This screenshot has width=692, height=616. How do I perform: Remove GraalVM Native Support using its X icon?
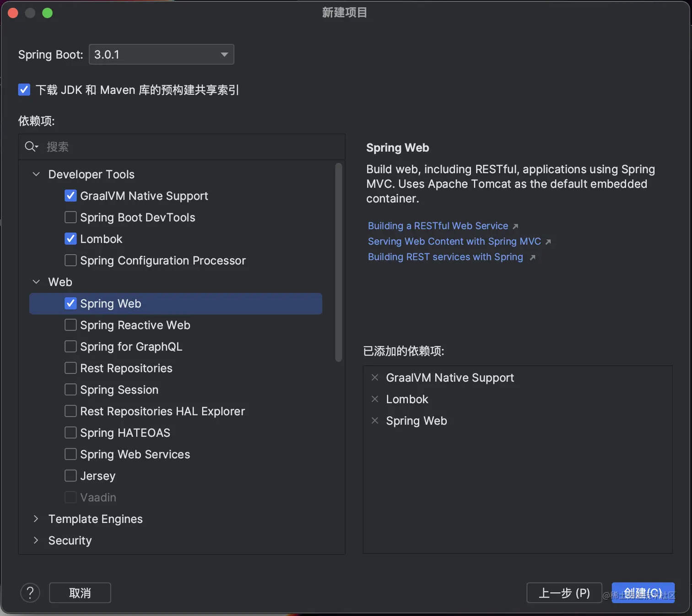point(375,377)
